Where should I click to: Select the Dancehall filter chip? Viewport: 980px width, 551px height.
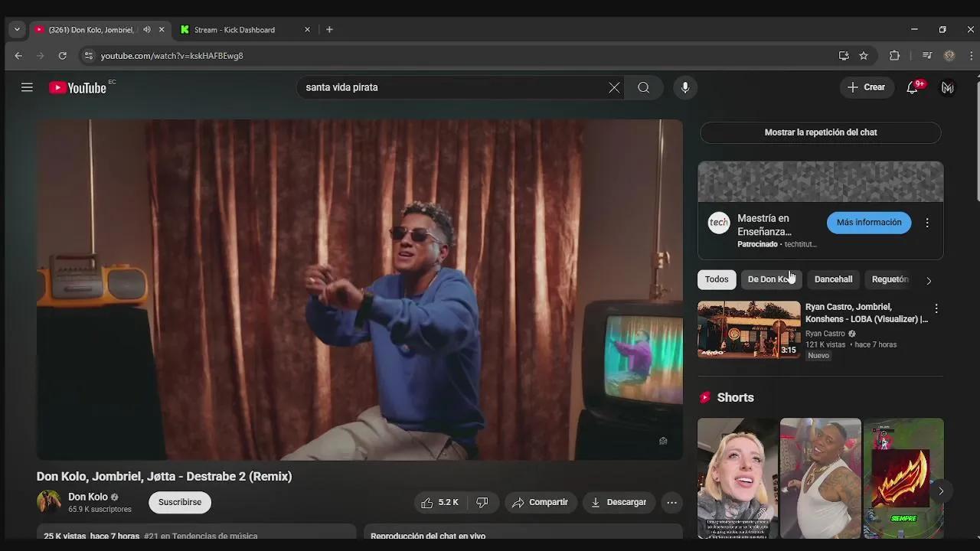(833, 279)
